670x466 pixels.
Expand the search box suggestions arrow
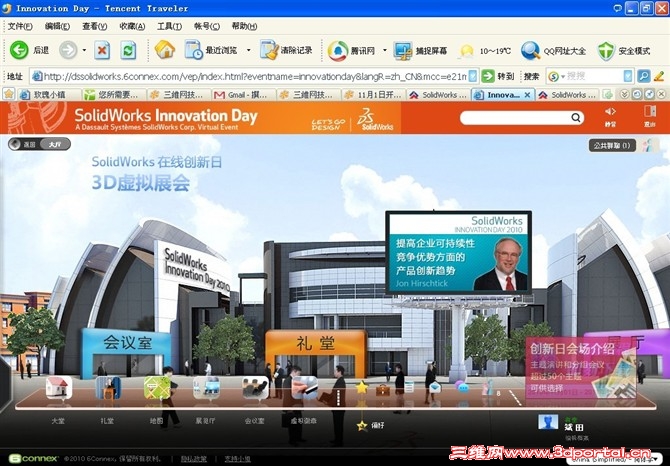tap(627, 76)
